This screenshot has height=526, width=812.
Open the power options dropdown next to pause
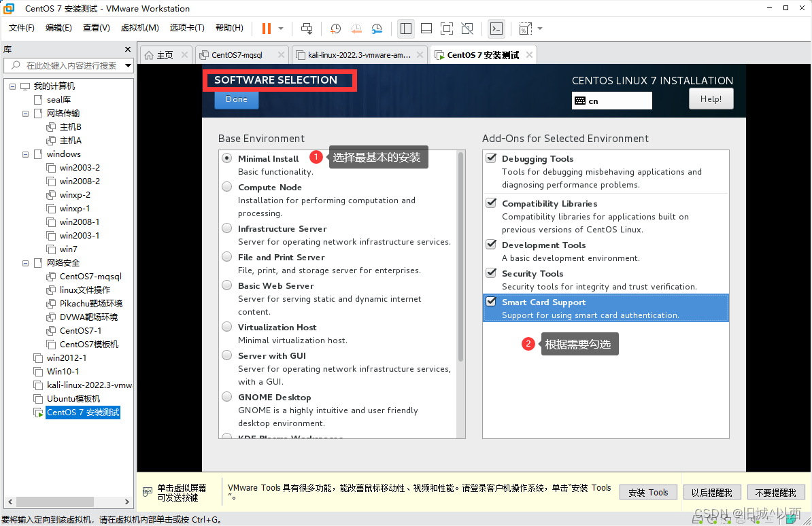(281, 29)
